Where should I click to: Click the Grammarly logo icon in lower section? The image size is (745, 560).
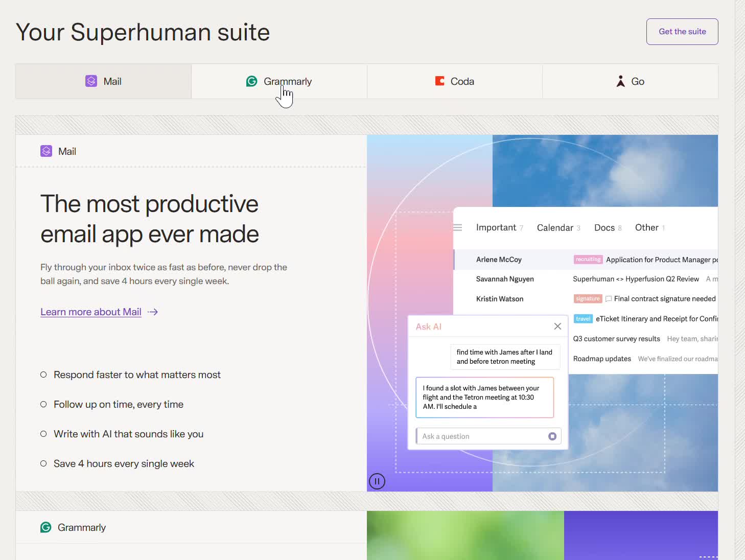[46, 527]
